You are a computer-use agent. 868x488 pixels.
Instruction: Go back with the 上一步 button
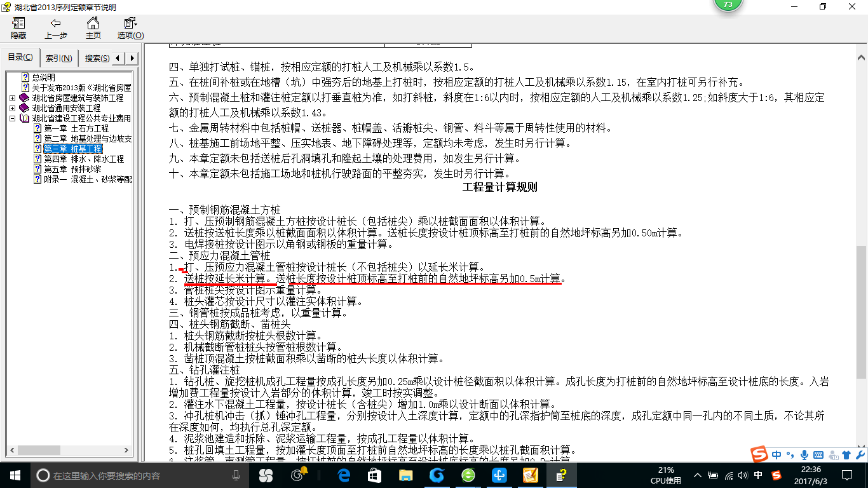pos(55,29)
